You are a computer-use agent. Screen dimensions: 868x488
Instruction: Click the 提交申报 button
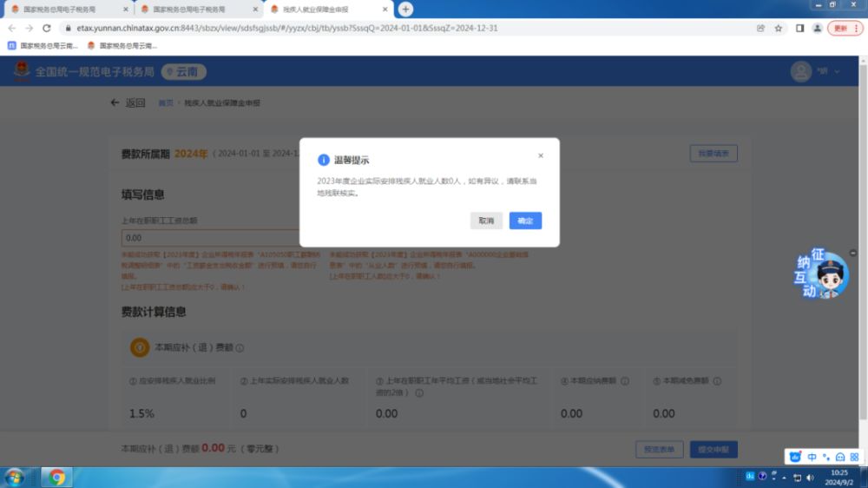point(713,449)
